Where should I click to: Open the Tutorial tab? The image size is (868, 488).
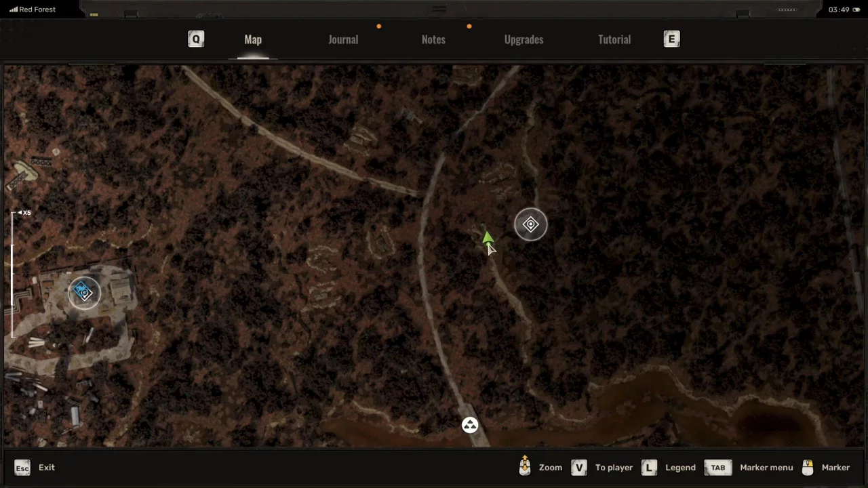click(614, 39)
